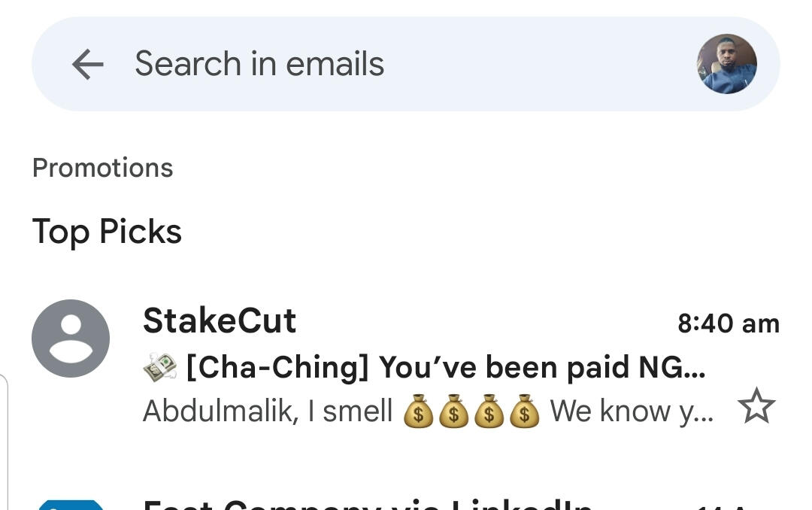Focus the Search in emails field
This screenshot has height=510, width=812.
(259, 64)
